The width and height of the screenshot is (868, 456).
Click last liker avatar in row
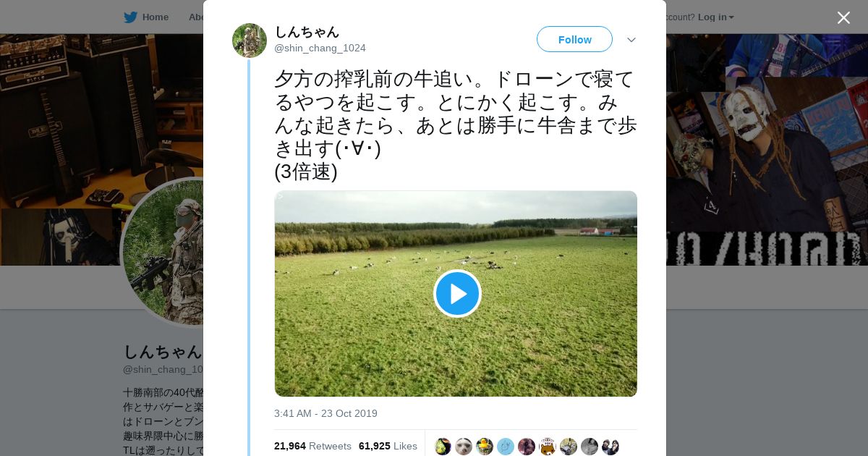(x=610, y=447)
